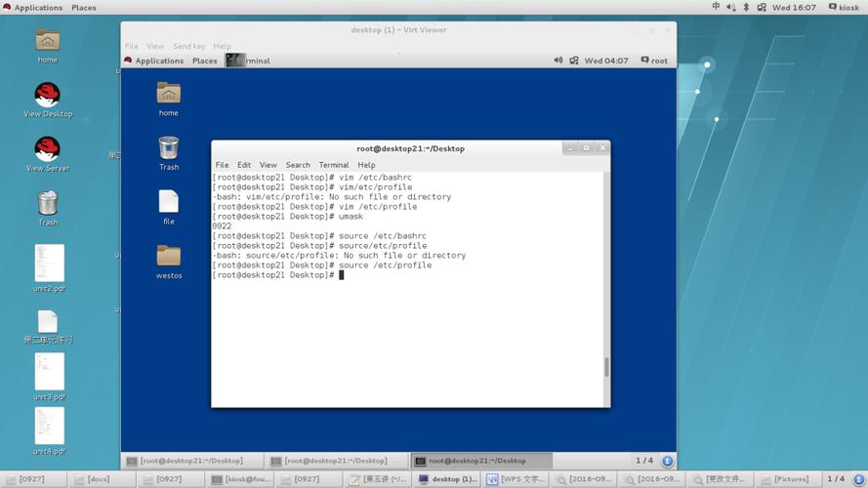Switch to [WPS 文字 in host taskbar
Image resolution: width=868 pixels, height=488 pixels.
click(x=516, y=479)
